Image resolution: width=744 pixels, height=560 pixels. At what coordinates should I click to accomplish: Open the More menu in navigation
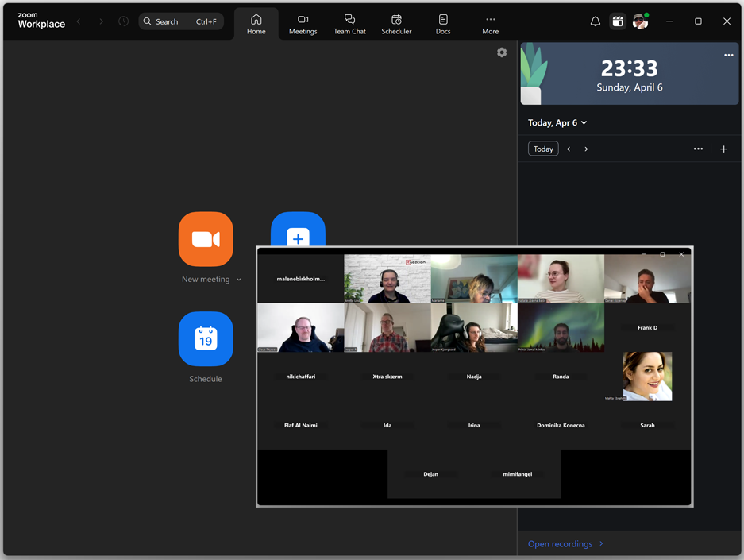(491, 24)
